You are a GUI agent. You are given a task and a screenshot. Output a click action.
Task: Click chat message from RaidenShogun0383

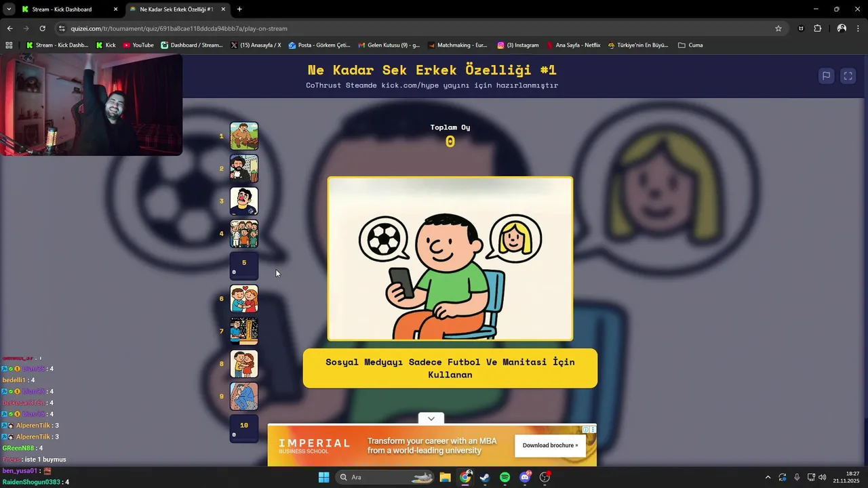(x=36, y=482)
